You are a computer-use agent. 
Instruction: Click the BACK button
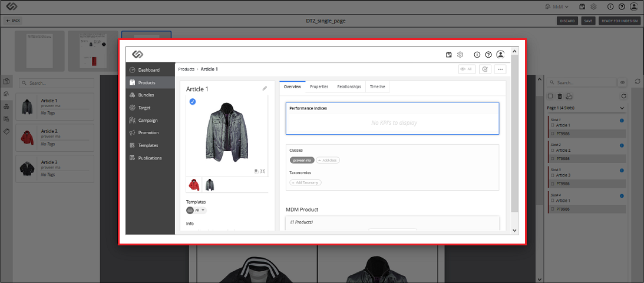(x=13, y=21)
